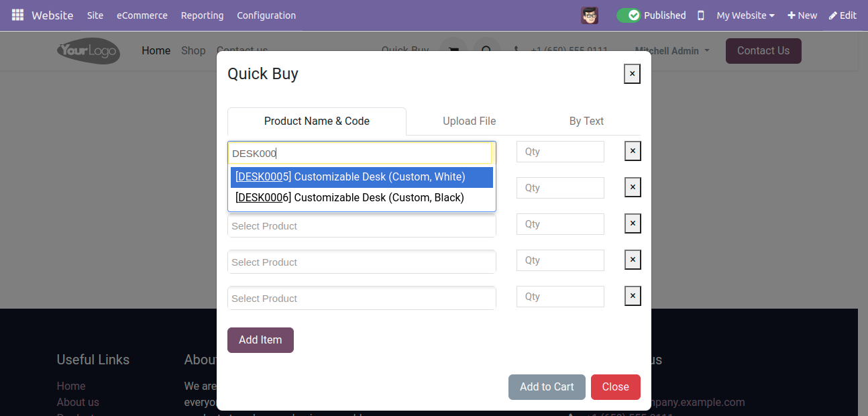Click the red Close button

(615, 387)
